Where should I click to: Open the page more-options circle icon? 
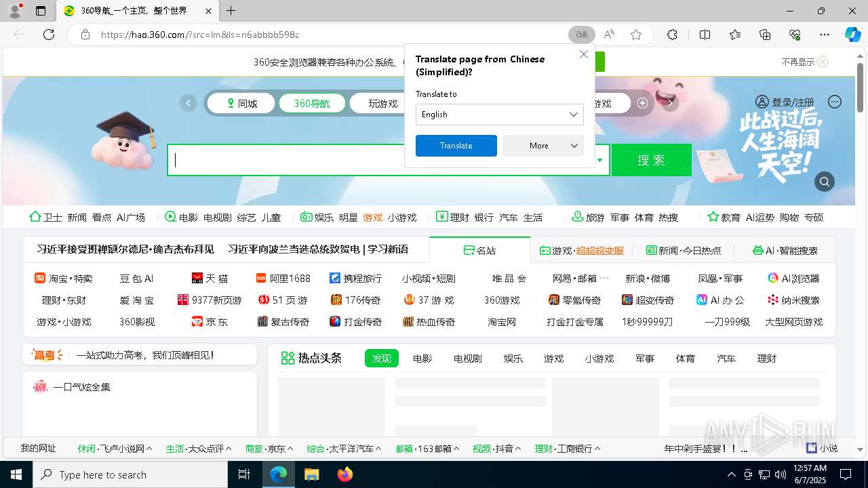pyautogui.click(x=835, y=102)
